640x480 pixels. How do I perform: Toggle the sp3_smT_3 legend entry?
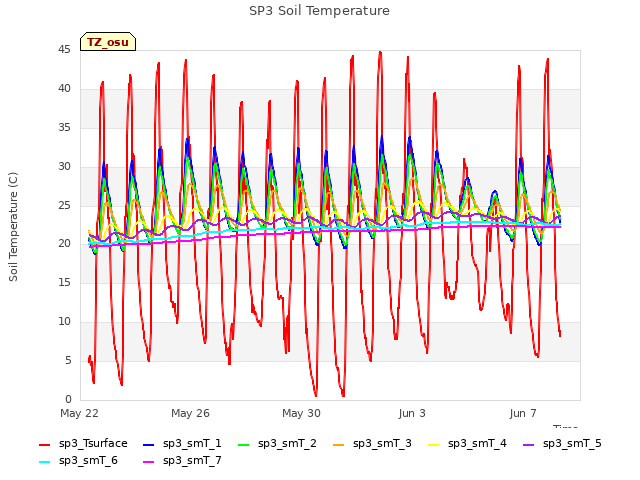[373, 444]
